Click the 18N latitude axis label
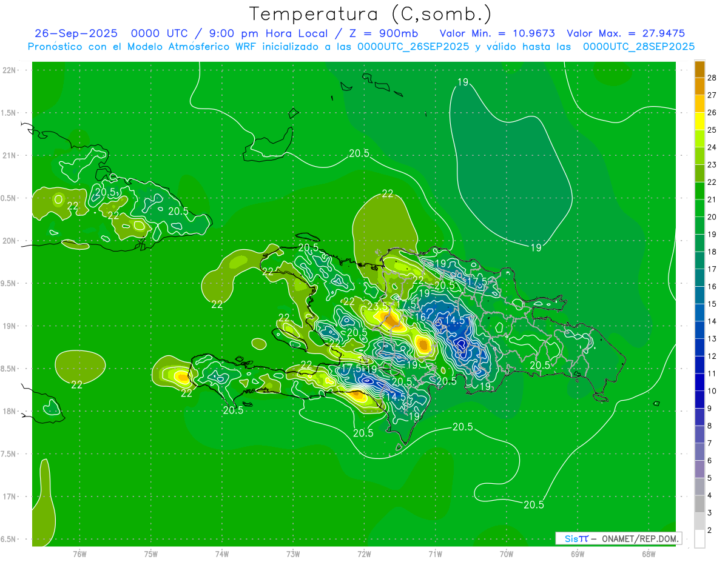728x562 pixels. pos(10,411)
